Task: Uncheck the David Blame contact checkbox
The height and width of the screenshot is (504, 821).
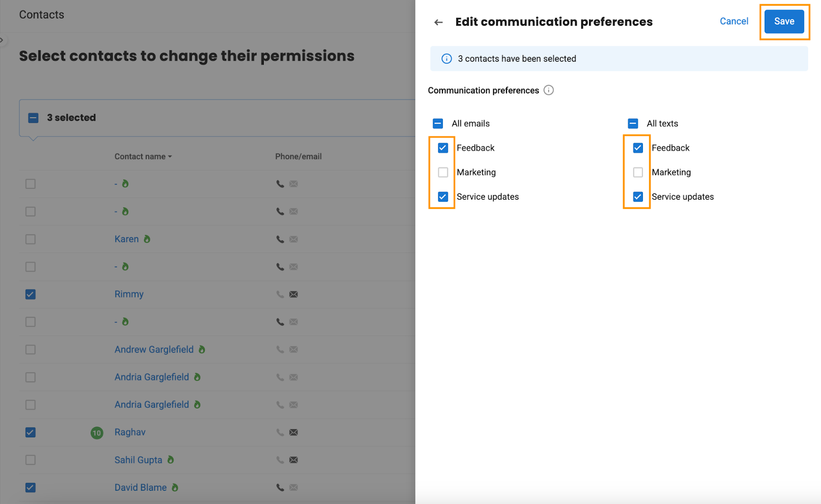Action: click(x=30, y=488)
